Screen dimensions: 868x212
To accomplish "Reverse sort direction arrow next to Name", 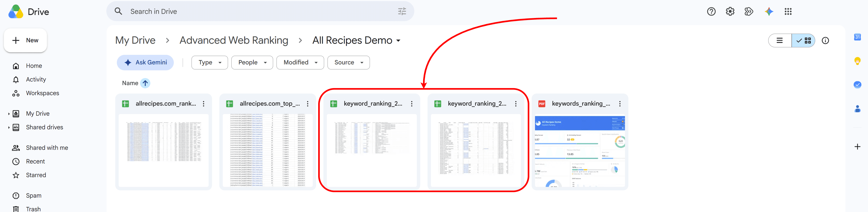I will click(x=145, y=83).
